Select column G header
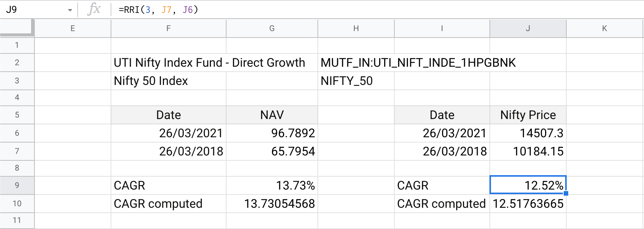Image resolution: width=644 pixels, height=229 pixels. point(272,28)
